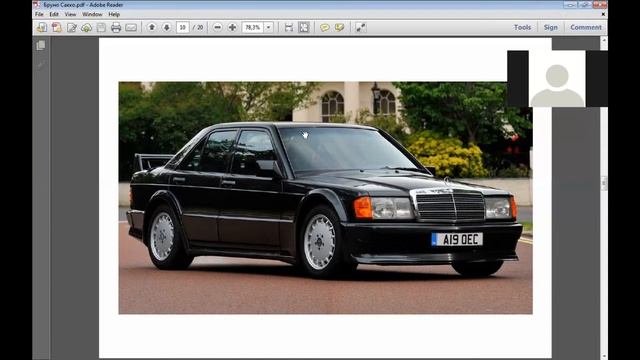Open the Window menu
Screen dimensions: 640x360
click(x=92, y=14)
